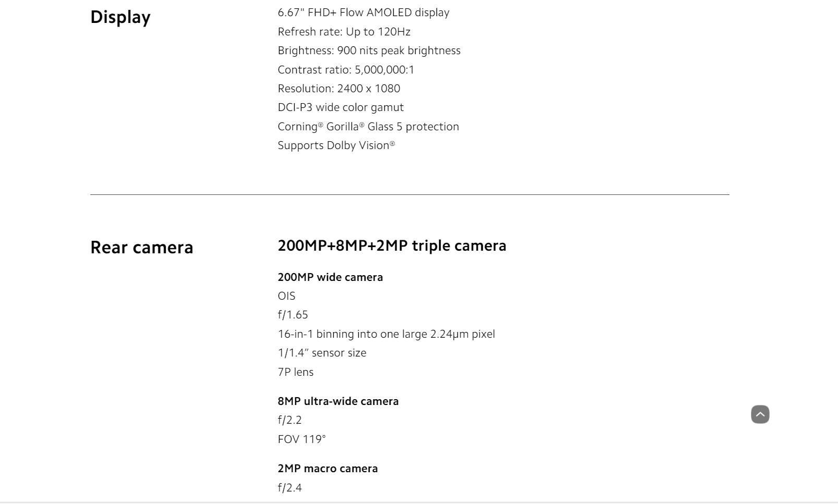Click the Refresh rate: Up to 120Hz text
This screenshot has width=838, height=504.
[x=344, y=32]
